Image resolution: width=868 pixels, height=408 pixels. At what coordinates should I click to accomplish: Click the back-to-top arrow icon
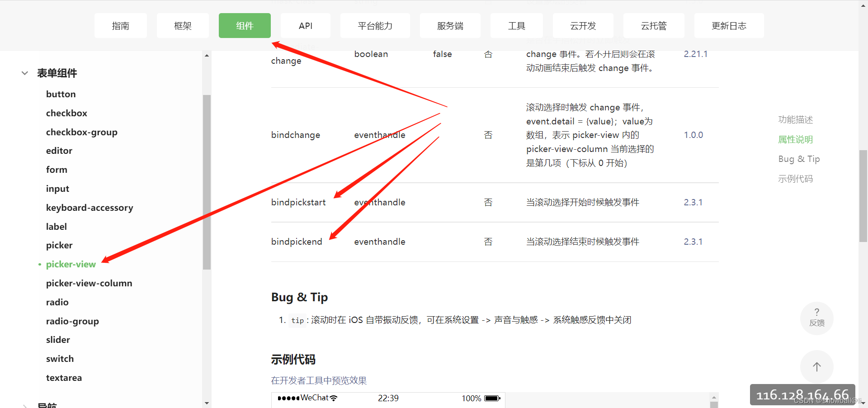pyautogui.click(x=816, y=367)
